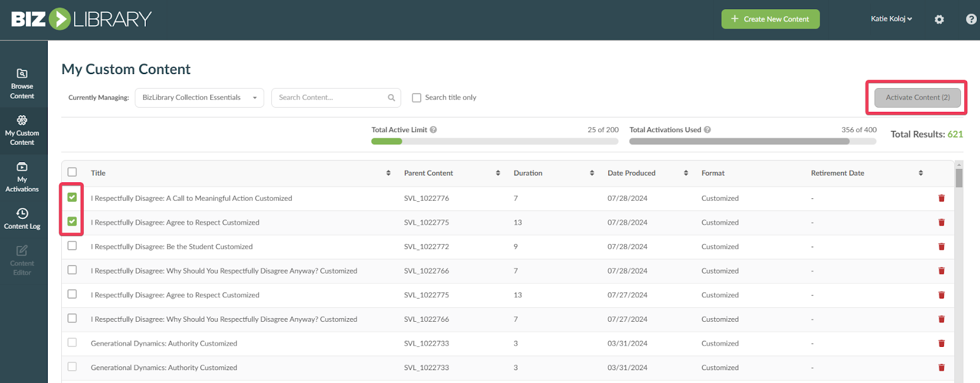Focus the Search Content input field
The width and height of the screenshot is (980, 383).
coord(331,98)
